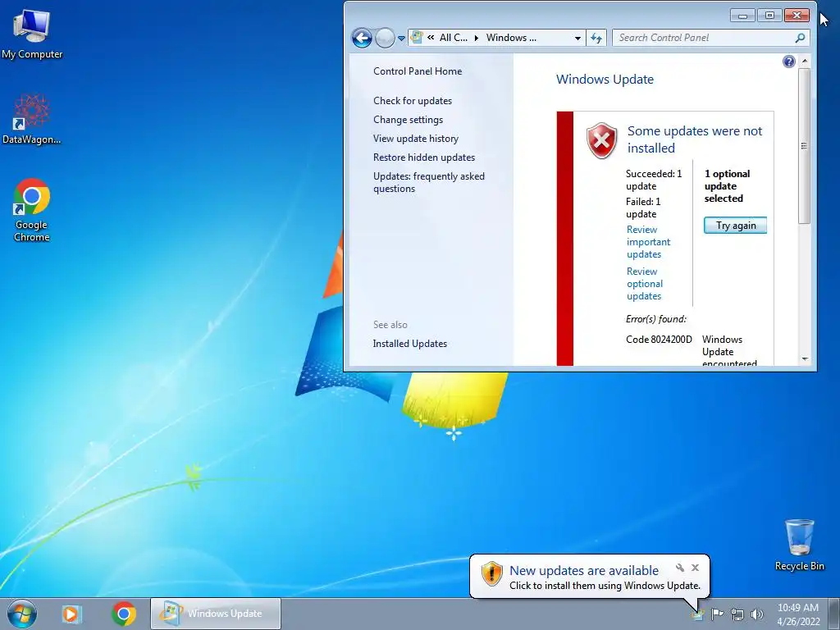Click the Show desktop strip
Viewport: 840px width, 630px height.
(x=833, y=614)
